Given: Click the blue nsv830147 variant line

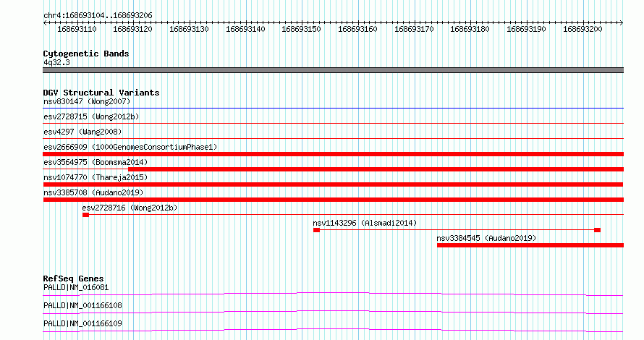Looking at the screenshot, I should click(x=333, y=109).
